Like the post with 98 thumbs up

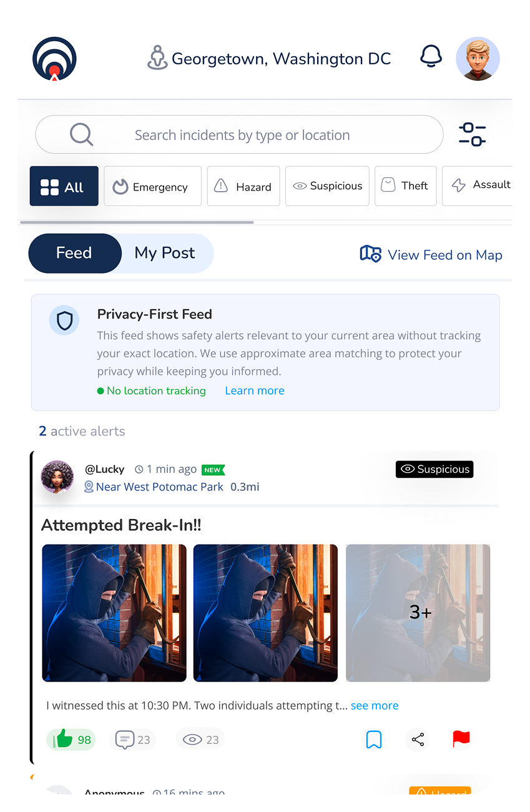[71, 740]
